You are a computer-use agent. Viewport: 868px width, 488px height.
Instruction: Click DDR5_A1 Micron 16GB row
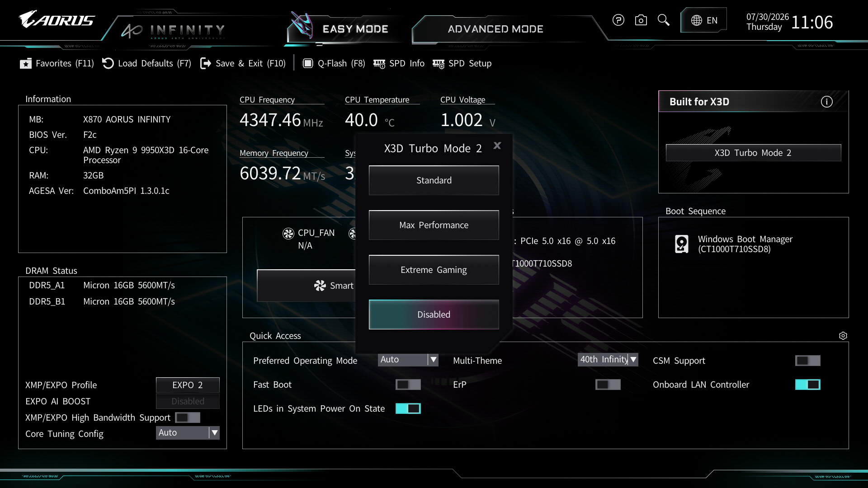102,286
